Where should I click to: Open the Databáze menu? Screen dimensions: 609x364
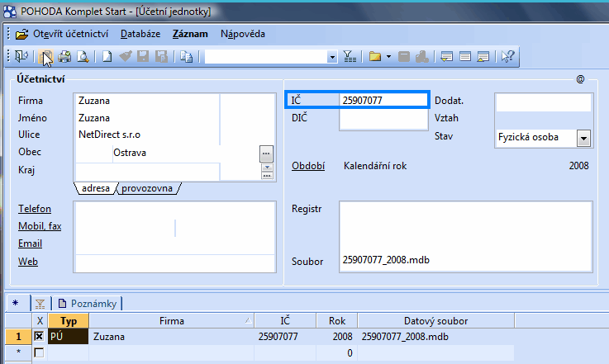tap(140, 34)
